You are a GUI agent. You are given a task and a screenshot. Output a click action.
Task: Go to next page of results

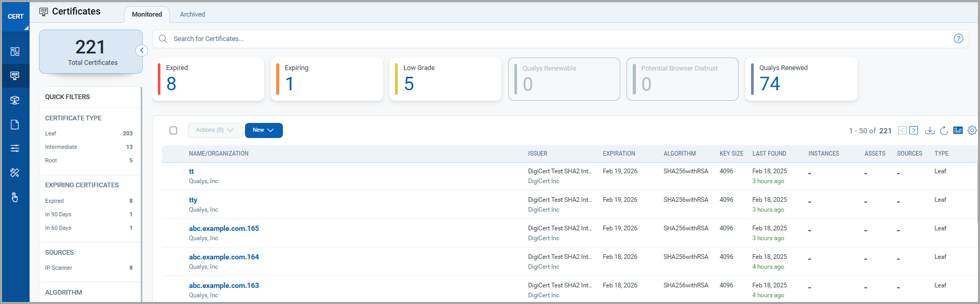coord(914,130)
